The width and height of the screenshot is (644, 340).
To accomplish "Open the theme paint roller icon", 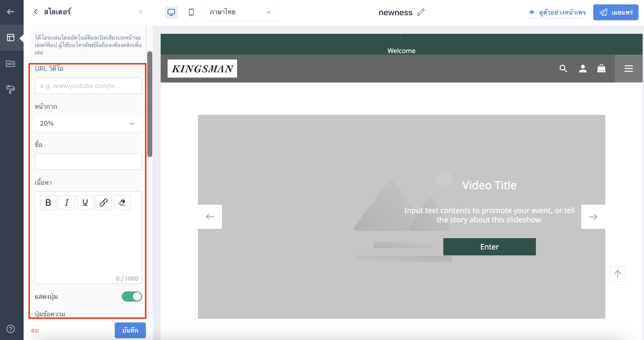I will 10,89.
